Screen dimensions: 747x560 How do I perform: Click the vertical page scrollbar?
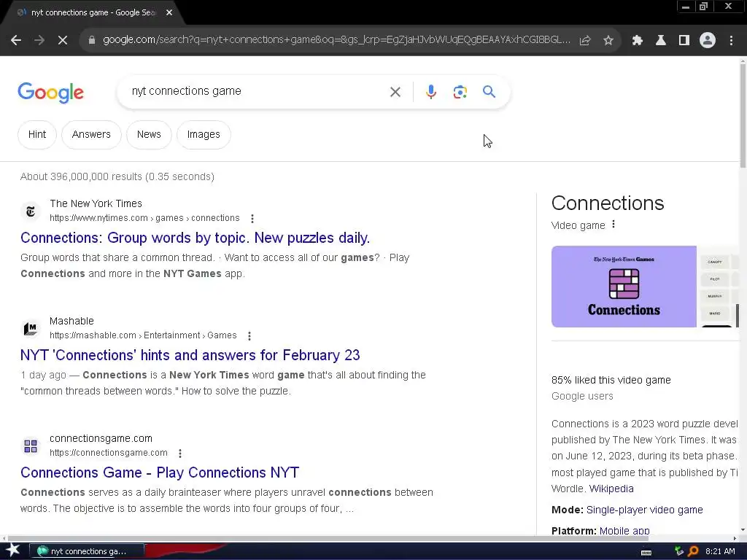743,115
